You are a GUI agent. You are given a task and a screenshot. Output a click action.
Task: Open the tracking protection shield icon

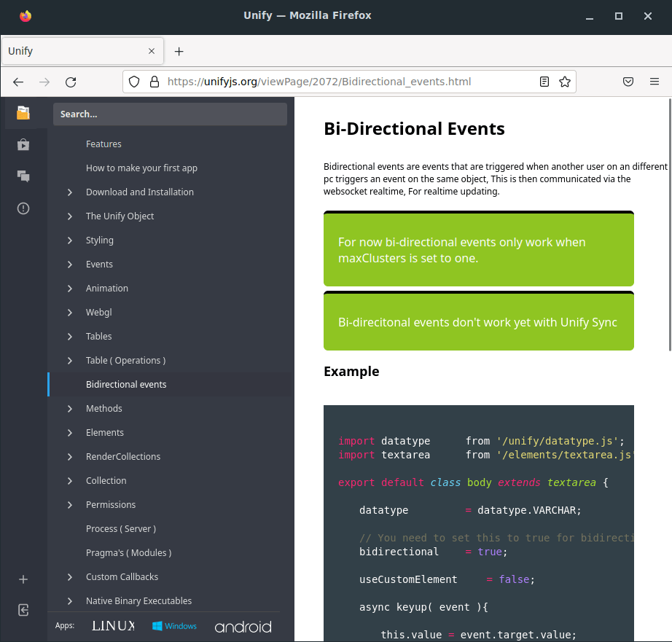tap(134, 82)
